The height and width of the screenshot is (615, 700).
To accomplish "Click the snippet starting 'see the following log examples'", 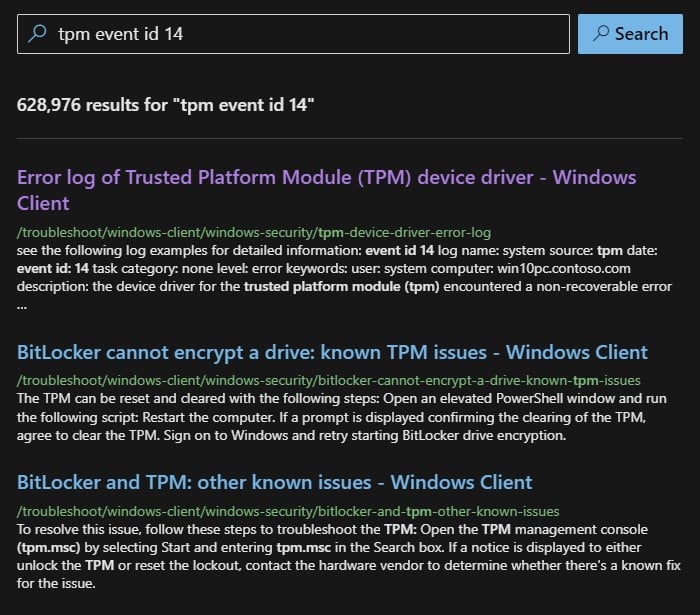I will click(344, 278).
